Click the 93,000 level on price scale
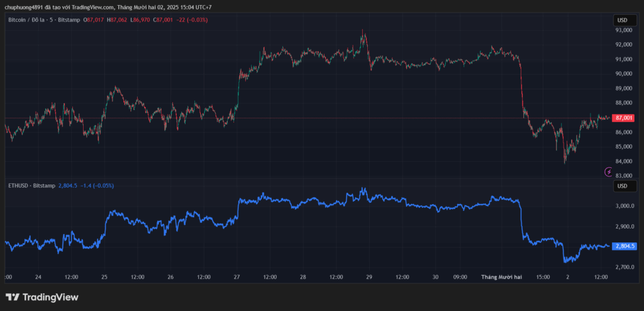The height and width of the screenshot is (311, 644). click(623, 30)
